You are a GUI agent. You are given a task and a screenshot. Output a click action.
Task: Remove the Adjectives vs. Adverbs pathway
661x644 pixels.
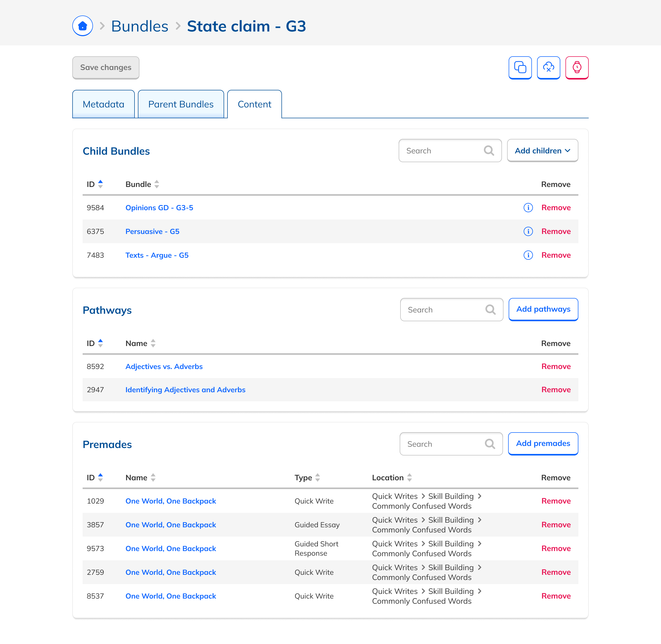tap(556, 366)
